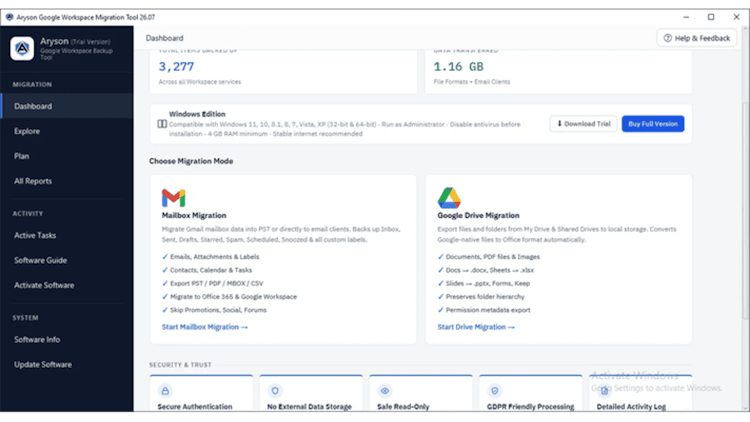Click the Choose Migration Mode heading
The width and height of the screenshot is (750, 422).
pos(191,161)
